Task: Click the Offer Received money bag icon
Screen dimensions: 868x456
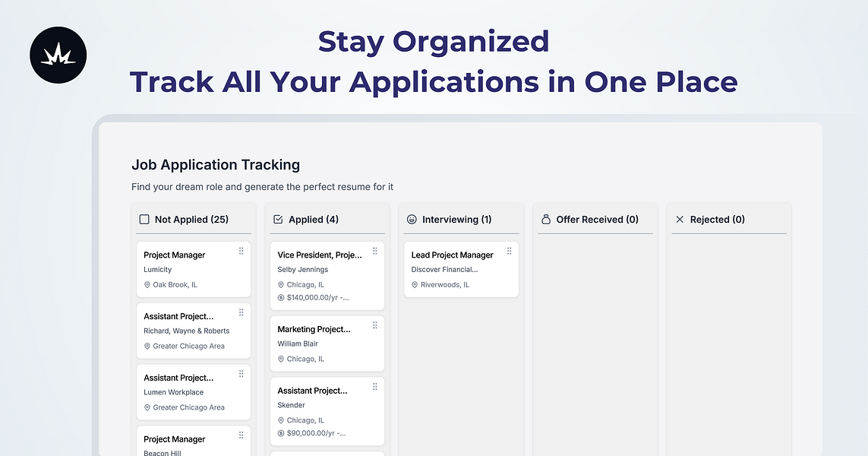Action: click(546, 220)
